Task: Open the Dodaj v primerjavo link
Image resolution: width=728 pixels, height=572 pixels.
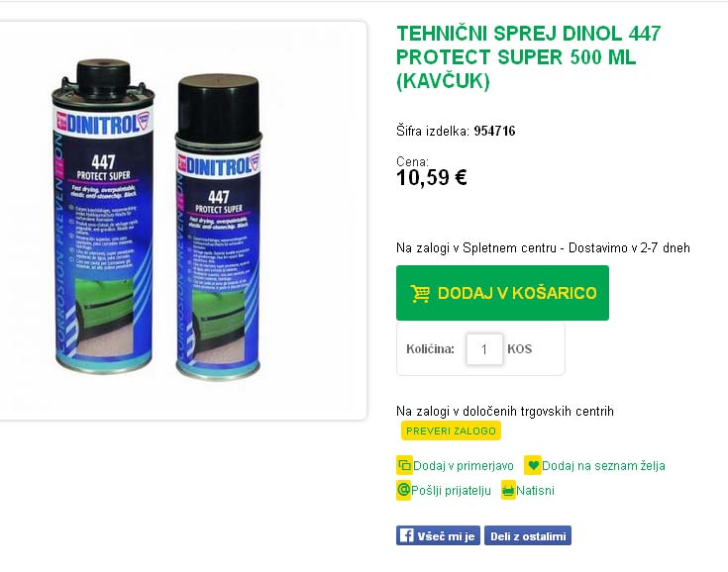Action: [x=464, y=466]
